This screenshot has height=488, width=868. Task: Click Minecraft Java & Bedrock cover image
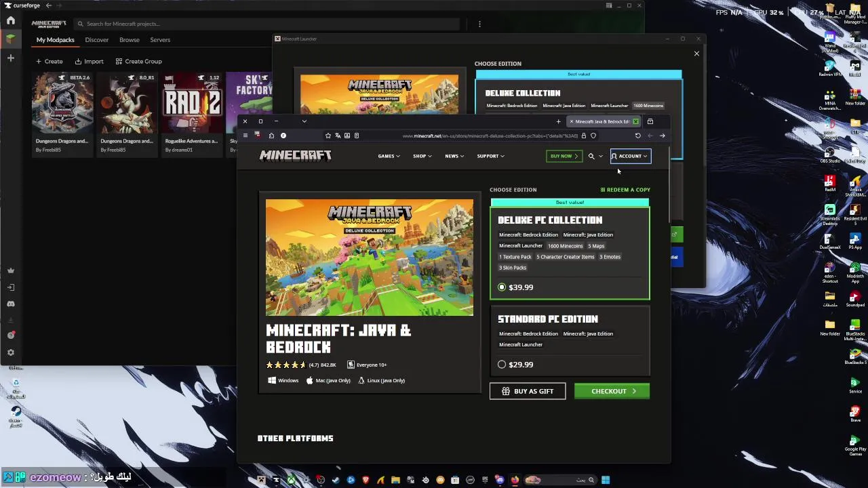[370, 258]
